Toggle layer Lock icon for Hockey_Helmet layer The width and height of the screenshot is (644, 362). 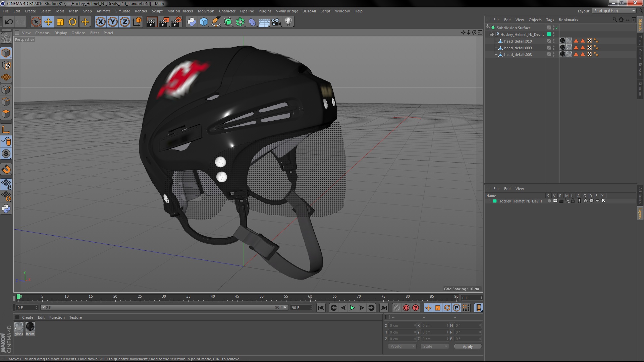[573, 201]
